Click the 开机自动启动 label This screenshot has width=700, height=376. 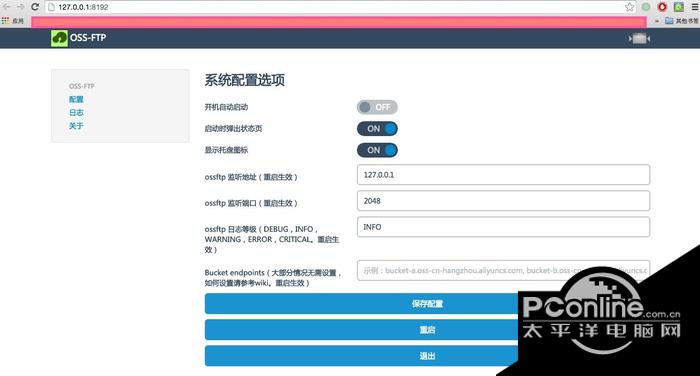pyautogui.click(x=226, y=107)
